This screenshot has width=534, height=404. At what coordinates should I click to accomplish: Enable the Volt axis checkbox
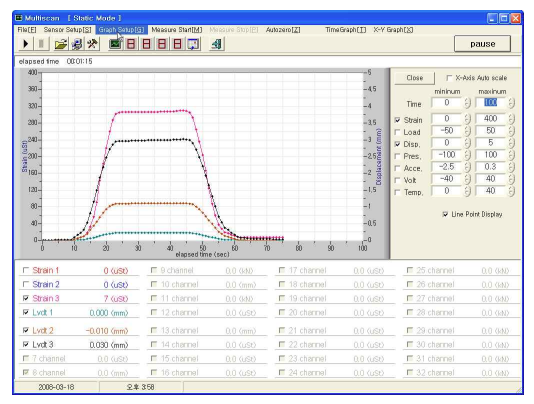(x=397, y=180)
